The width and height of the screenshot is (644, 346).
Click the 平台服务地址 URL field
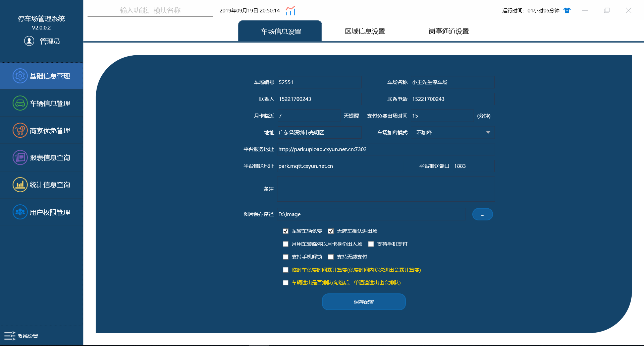pos(386,149)
